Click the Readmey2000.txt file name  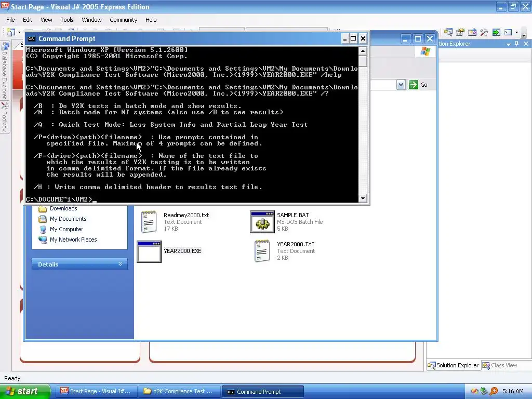pyautogui.click(x=187, y=215)
